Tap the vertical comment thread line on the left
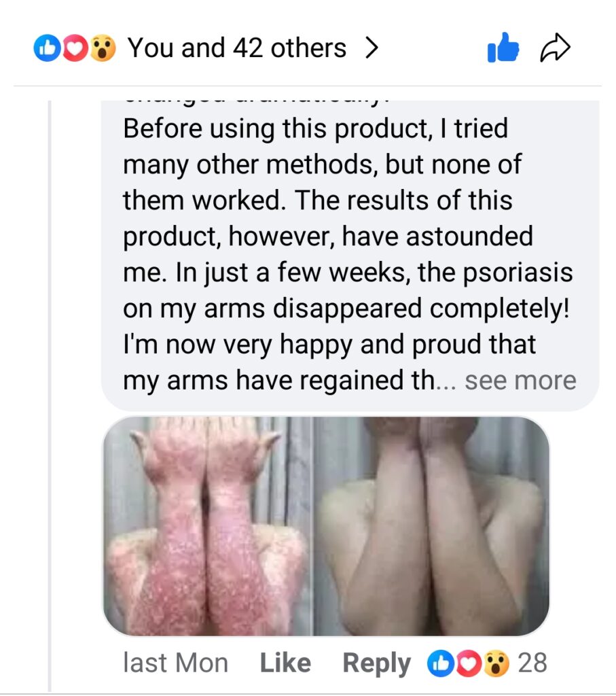This screenshot has width=616, height=696. [x=50, y=394]
